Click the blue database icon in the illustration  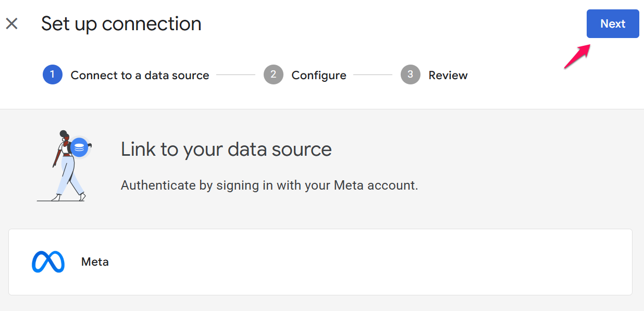[x=79, y=147]
